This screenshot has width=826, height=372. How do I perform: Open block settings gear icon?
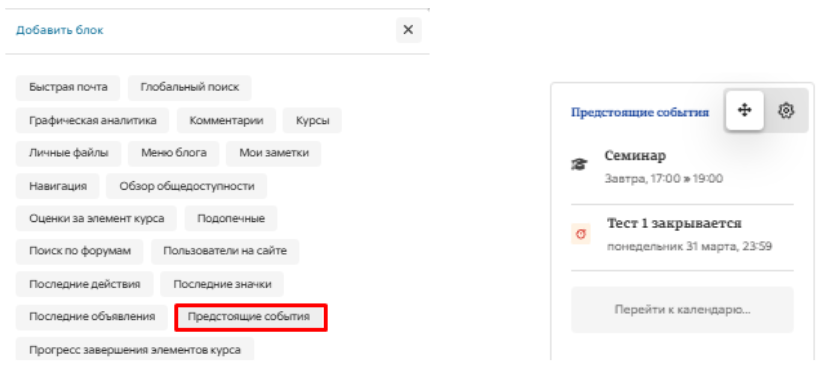[x=786, y=110]
